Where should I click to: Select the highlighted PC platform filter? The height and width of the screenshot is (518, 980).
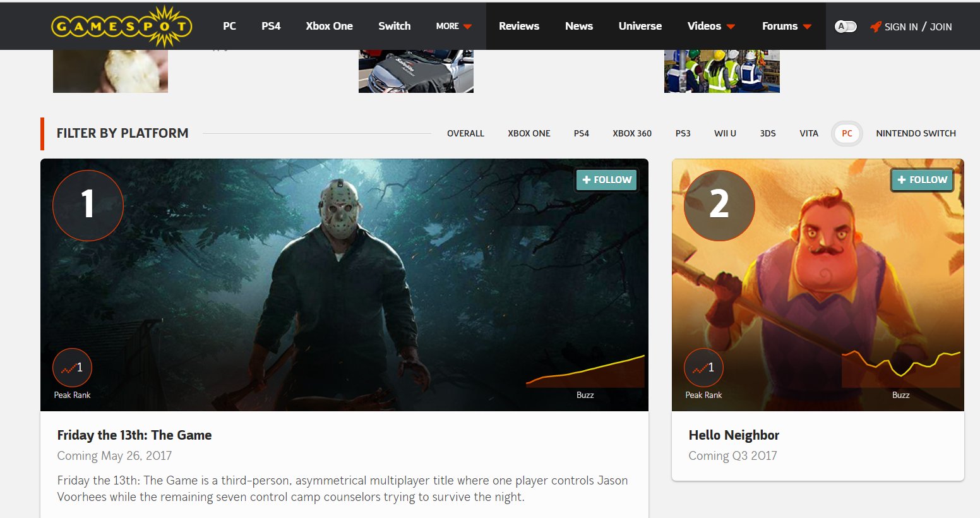click(847, 133)
